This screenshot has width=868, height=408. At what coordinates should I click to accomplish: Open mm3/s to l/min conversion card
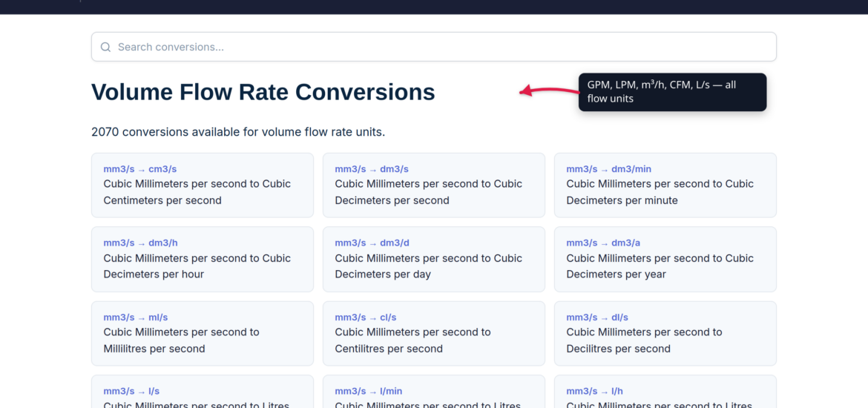click(434, 392)
